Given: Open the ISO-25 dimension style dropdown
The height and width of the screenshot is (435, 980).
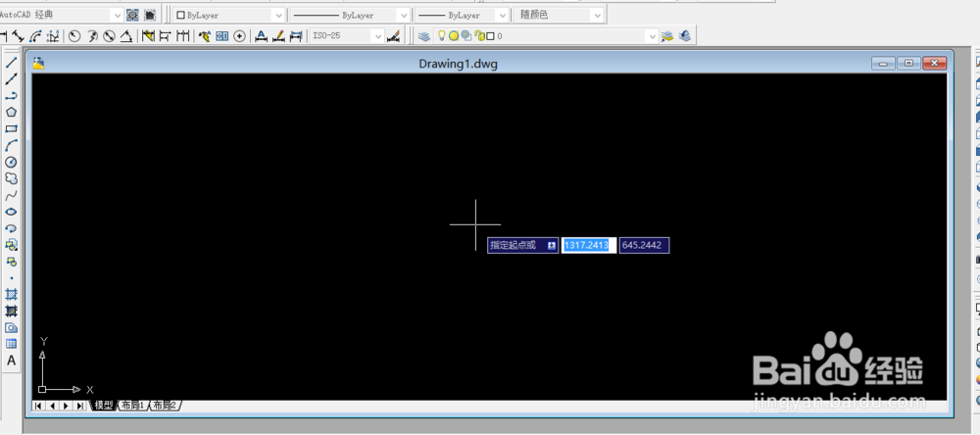Looking at the screenshot, I should [377, 36].
